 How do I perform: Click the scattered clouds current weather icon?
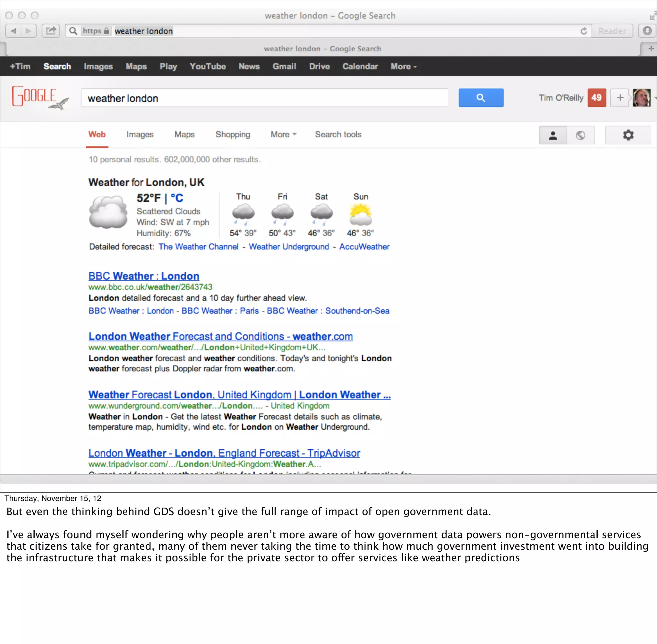(x=108, y=212)
